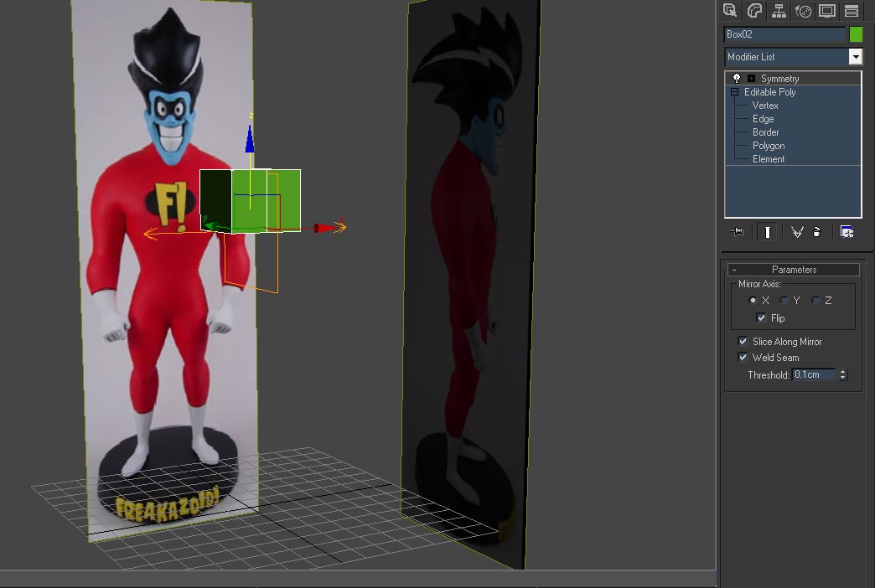Collapse the Editable Poly minus box

pos(734,92)
